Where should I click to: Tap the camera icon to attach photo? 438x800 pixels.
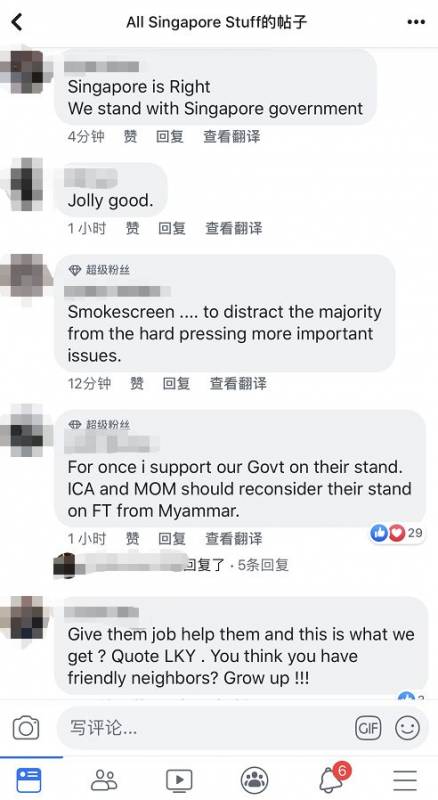click(x=26, y=728)
